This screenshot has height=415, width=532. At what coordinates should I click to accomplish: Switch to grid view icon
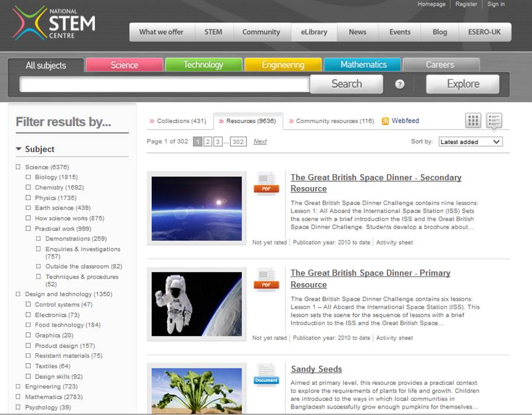coord(473,121)
